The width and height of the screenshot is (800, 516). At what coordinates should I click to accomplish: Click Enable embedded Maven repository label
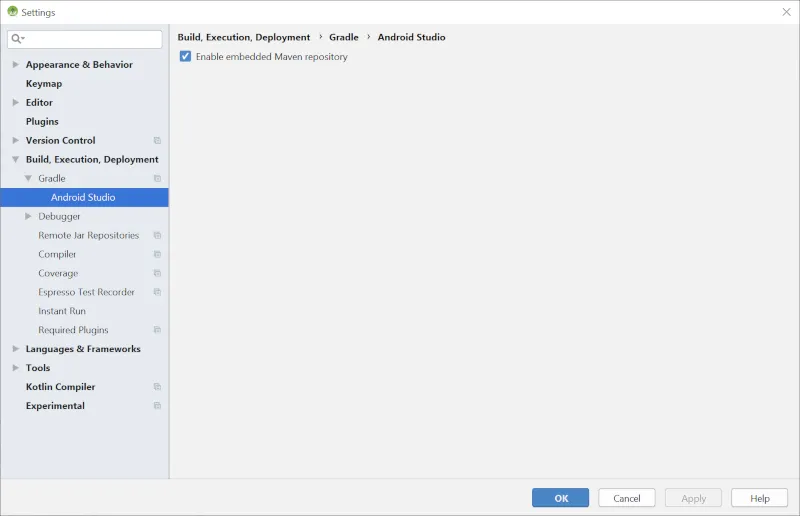(271, 57)
